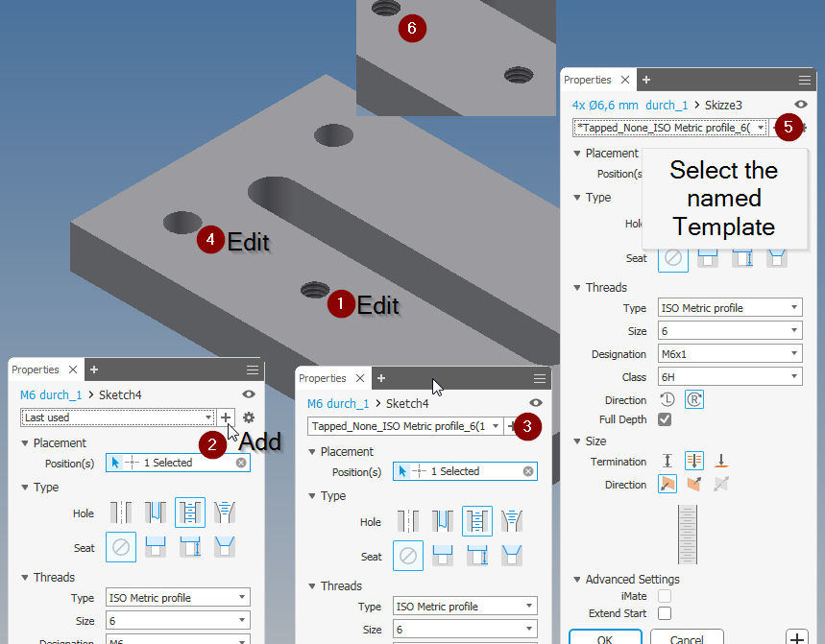The width and height of the screenshot is (825, 644).
Task: Choose the Through All termination icon
Action: [x=694, y=461]
